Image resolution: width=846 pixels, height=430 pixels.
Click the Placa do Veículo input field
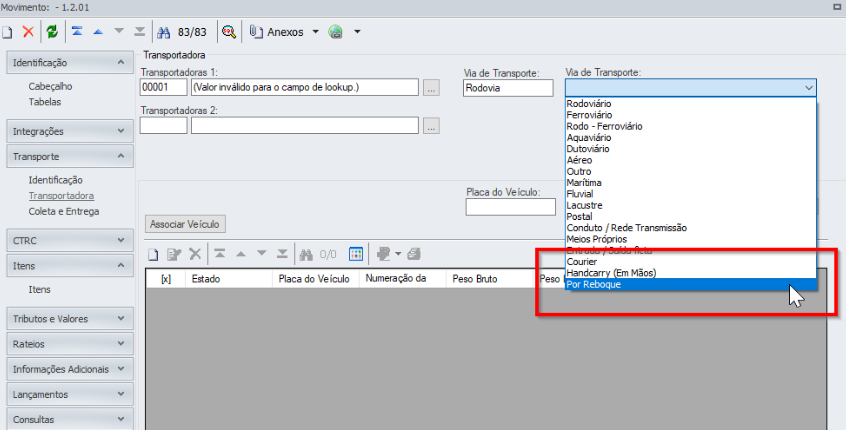pyautogui.click(x=510, y=207)
